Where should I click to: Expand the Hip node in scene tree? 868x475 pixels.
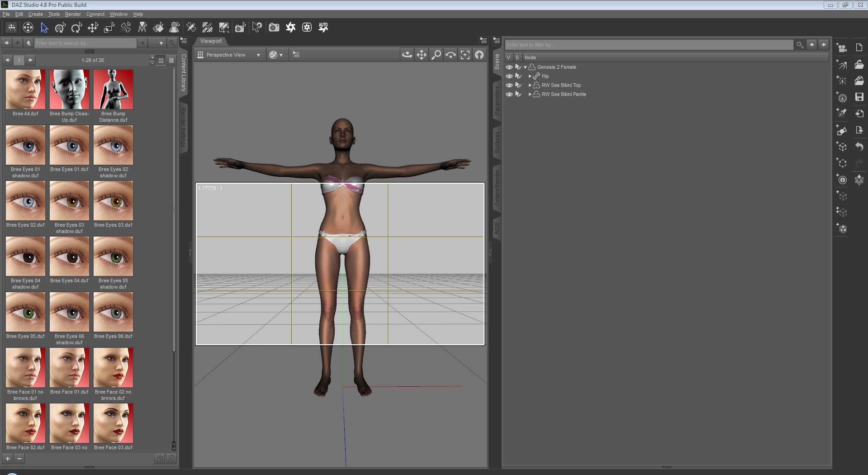[x=530, y=76]
